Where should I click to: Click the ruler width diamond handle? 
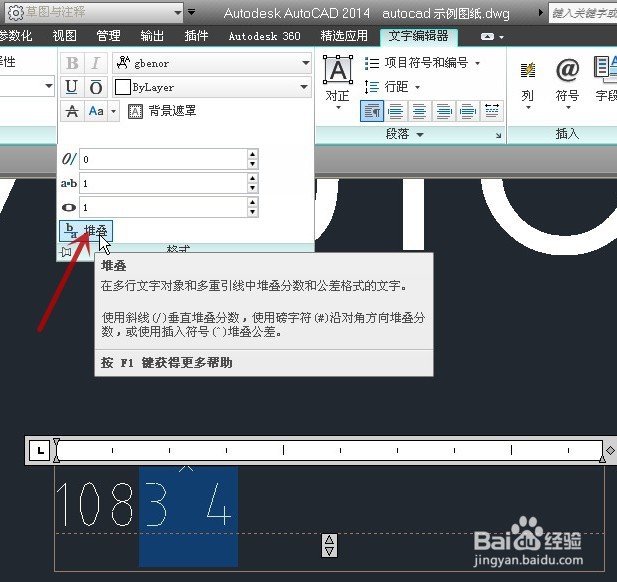610,451
